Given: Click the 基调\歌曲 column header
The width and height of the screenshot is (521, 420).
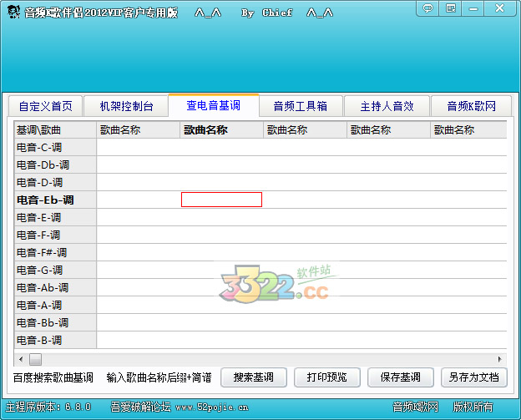Looking at the screenshot, I should (x=55, y=130).
